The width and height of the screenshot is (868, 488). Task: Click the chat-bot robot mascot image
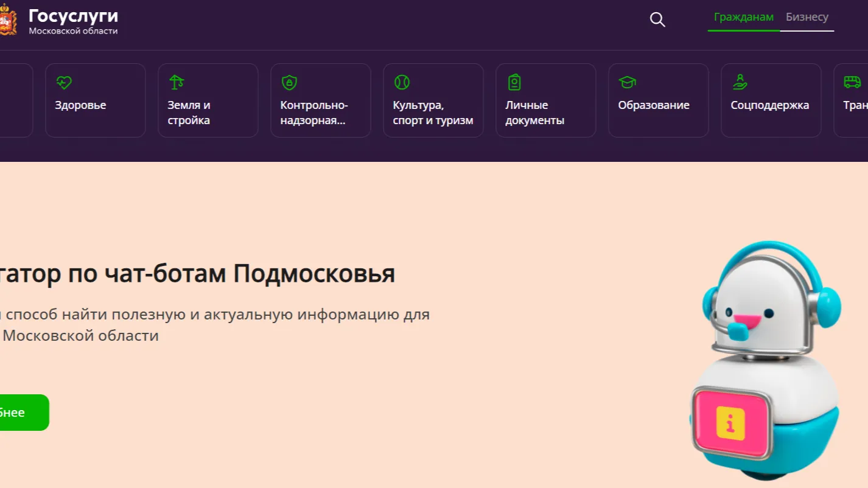tap(765, 359)
